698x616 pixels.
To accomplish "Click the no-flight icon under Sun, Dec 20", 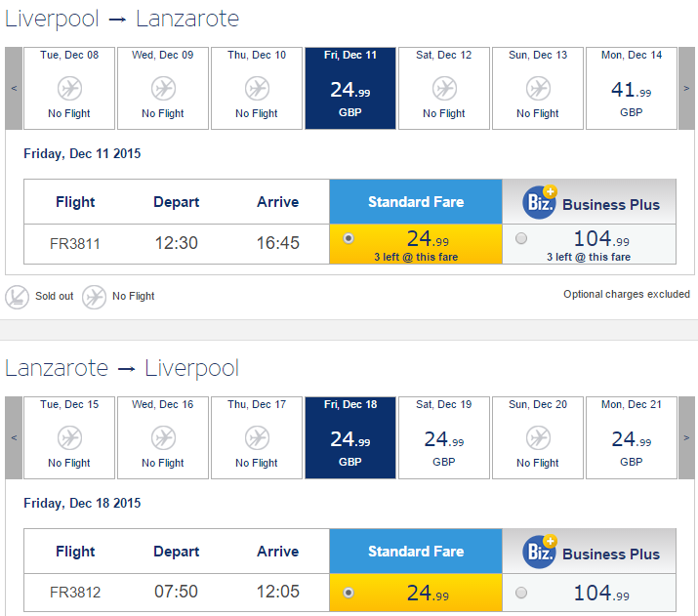I will (538, 437).
